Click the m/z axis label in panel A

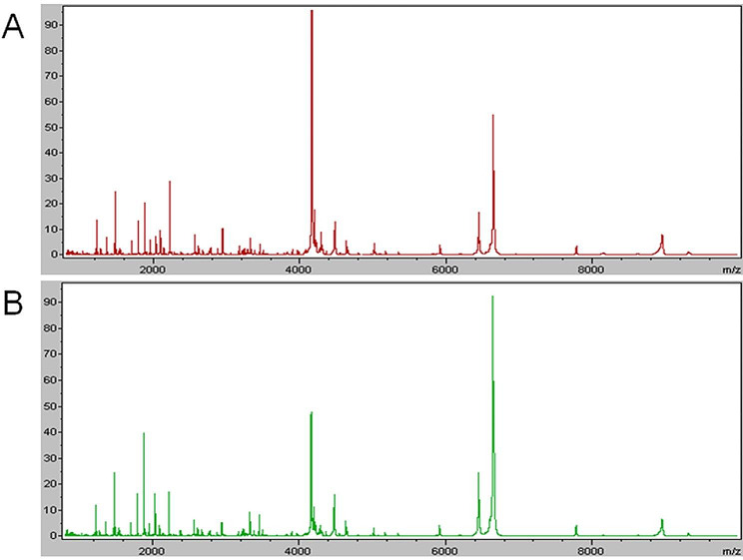(x=730, y=270)
